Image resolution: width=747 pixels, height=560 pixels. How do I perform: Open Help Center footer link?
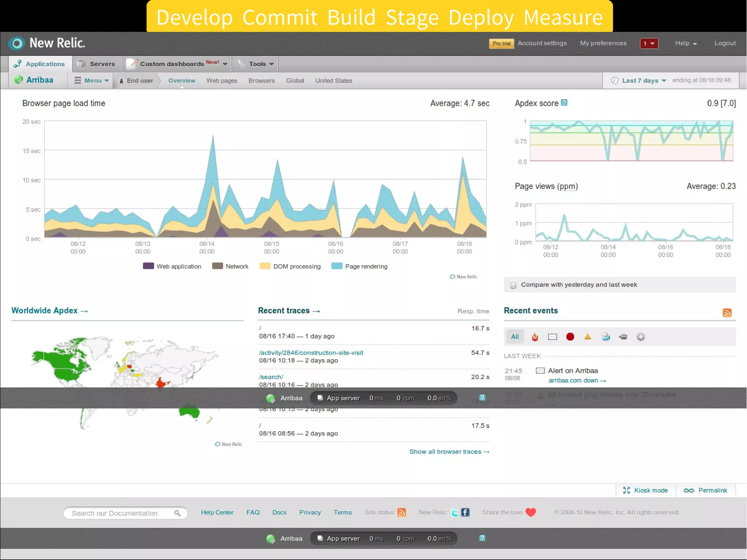tap(217, 512)
